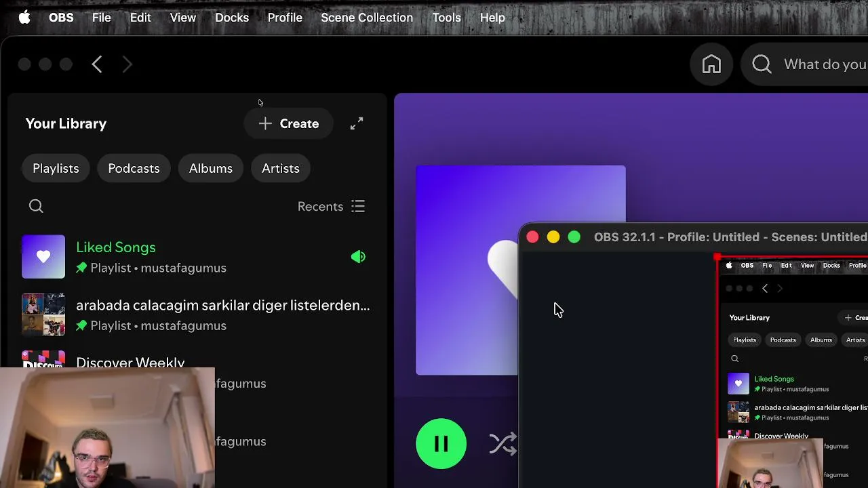Close the OBS 32.1.1 window

tap(532, 237)
